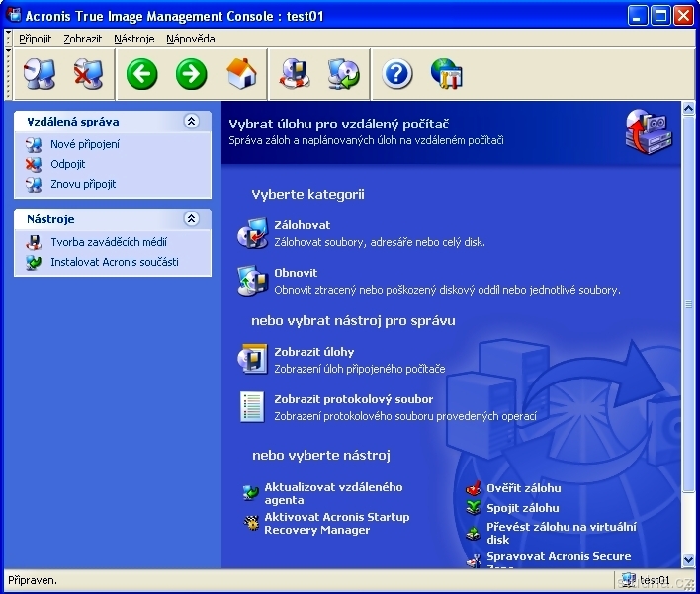The height and width of the screenshot is (594, 700).
Task: Click the test01 label in status bar
Action: click(655, 580)
